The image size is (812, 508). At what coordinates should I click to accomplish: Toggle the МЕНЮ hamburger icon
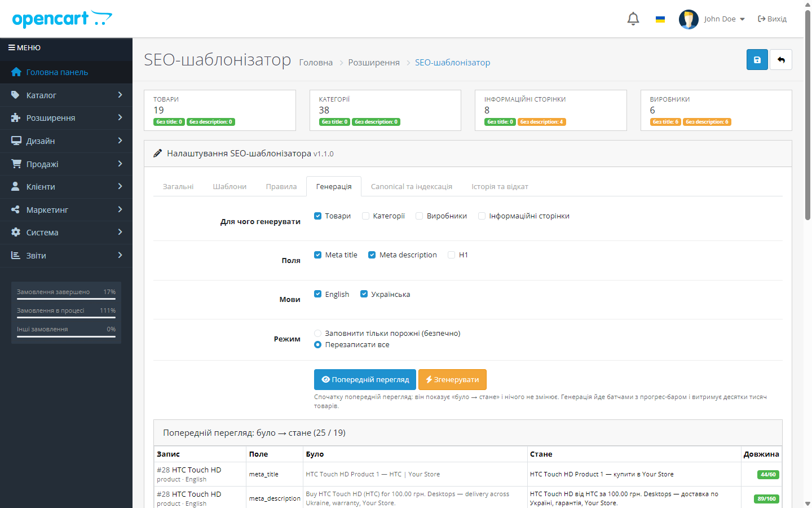tap(11, 48)
